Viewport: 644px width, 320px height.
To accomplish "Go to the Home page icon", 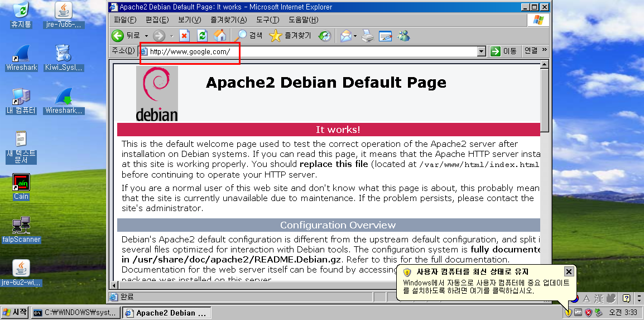I will pos(220,36).
